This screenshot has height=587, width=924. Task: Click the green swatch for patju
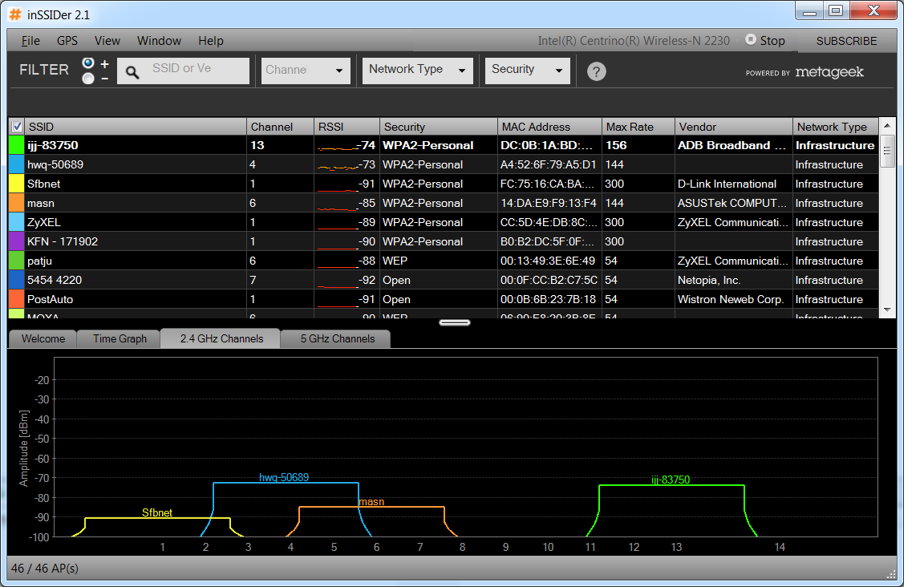pyautogui.click(x=17, y=261)
